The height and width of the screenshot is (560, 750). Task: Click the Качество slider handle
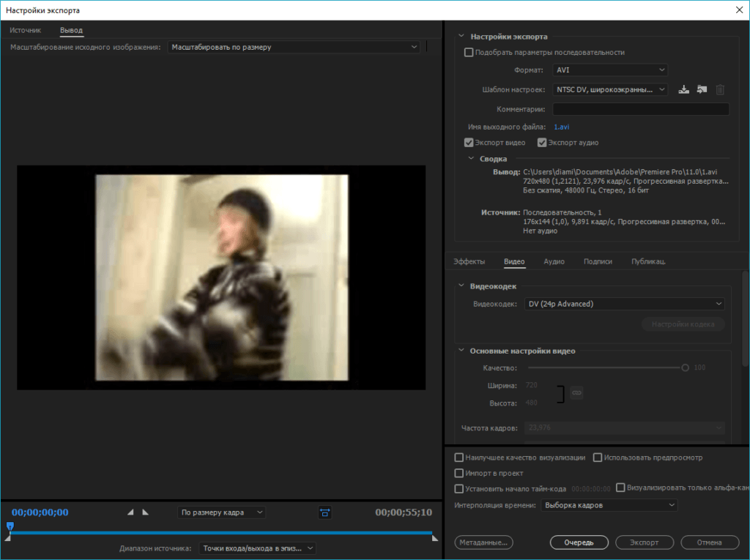coord(685,367)
